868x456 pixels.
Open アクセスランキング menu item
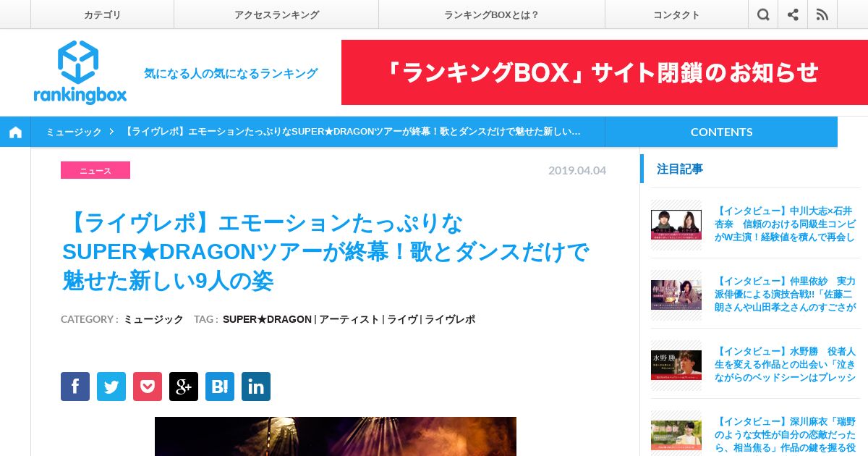pyautogui.click(x=276, y=14)
